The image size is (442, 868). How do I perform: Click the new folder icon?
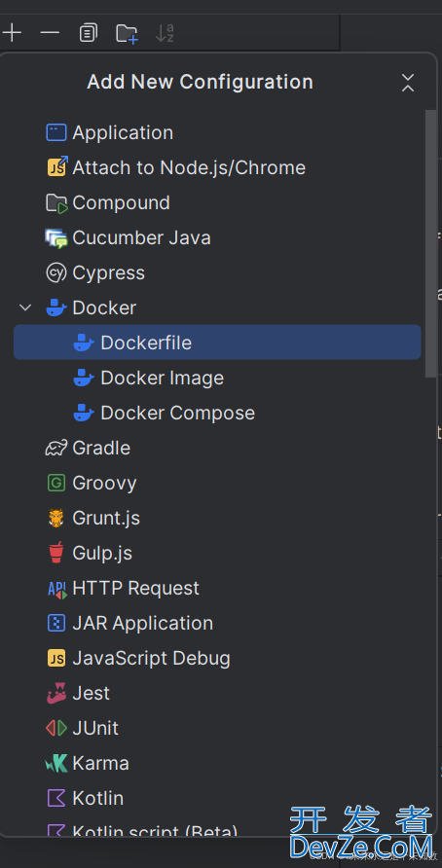pyautogui.click(x=127, y=33)
